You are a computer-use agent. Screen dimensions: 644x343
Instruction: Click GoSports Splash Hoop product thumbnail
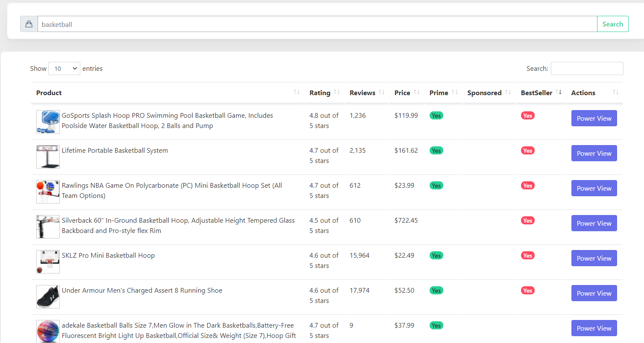pyautogui.click(x=48, y=122)
